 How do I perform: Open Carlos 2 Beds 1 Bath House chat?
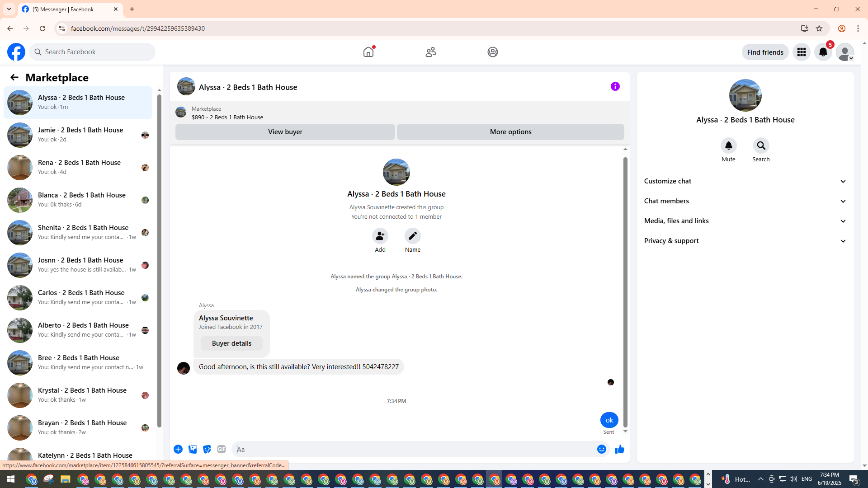coord(78,297)
